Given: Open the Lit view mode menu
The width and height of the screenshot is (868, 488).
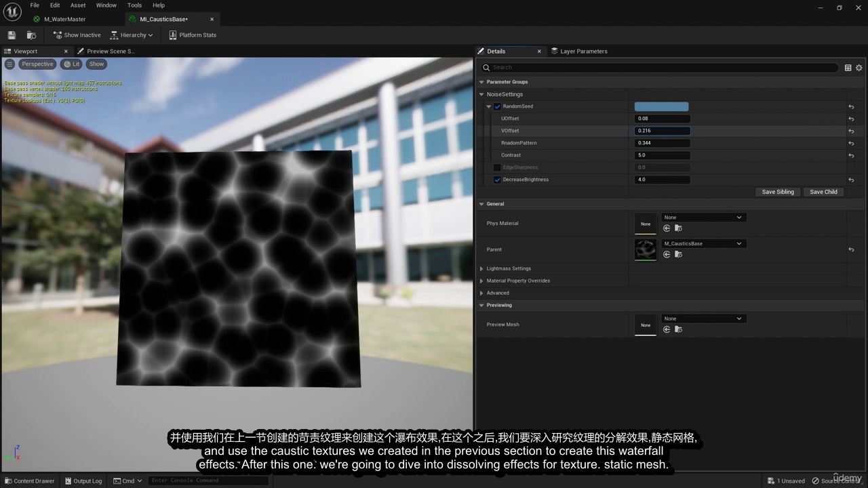Looking at the screenshot, I should (71, 64).
